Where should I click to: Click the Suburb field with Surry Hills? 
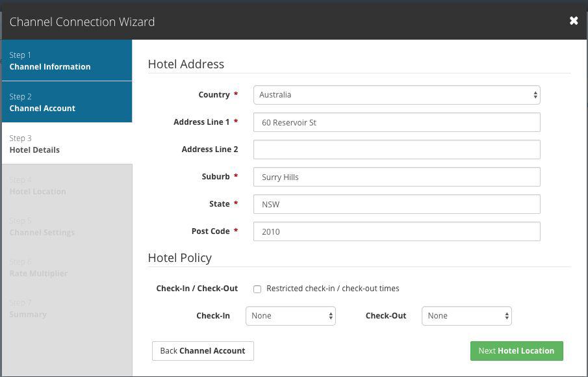click(396, 177)
